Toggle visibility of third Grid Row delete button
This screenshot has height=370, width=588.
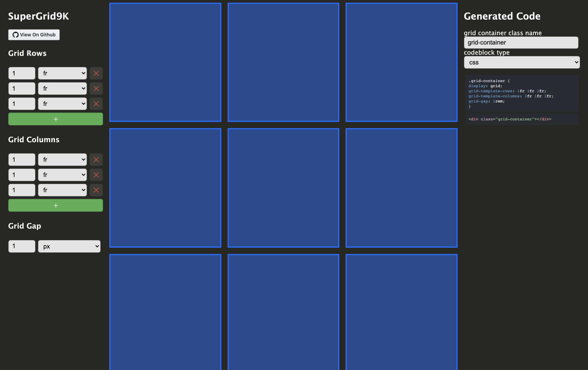pyautogui.click(x=96, y=104)
